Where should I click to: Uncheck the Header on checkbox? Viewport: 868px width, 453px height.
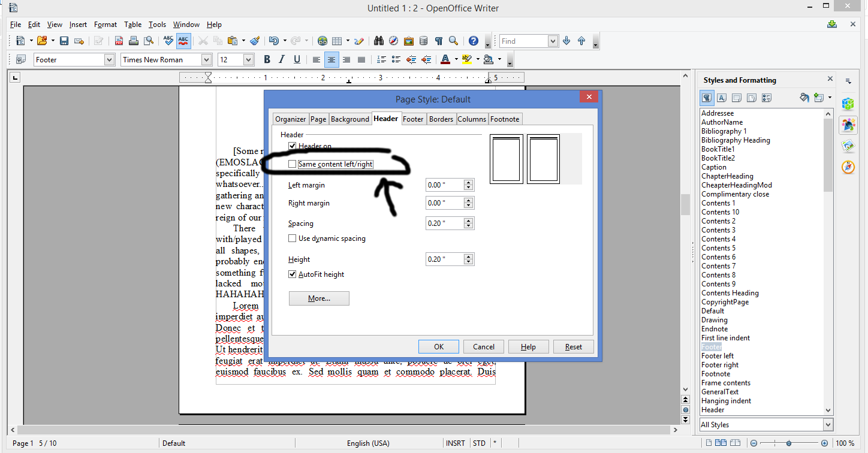pyautogui.click(x=292, y=146)
